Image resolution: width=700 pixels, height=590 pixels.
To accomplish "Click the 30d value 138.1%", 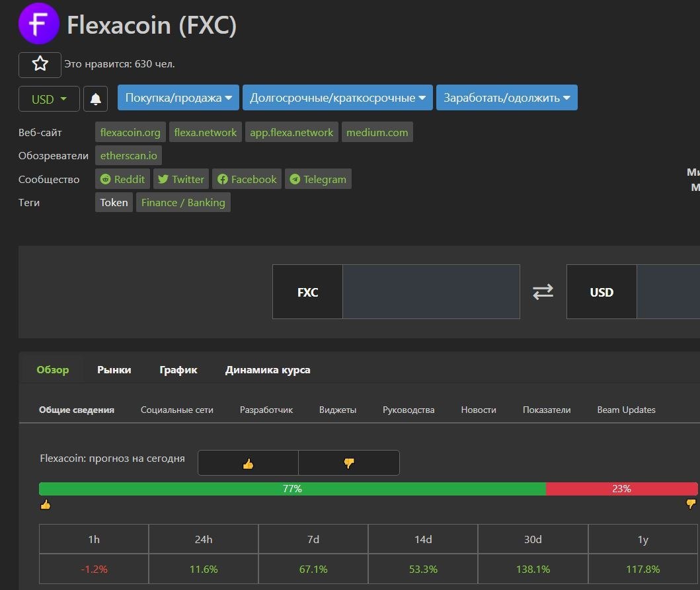I will coord(533,569).
